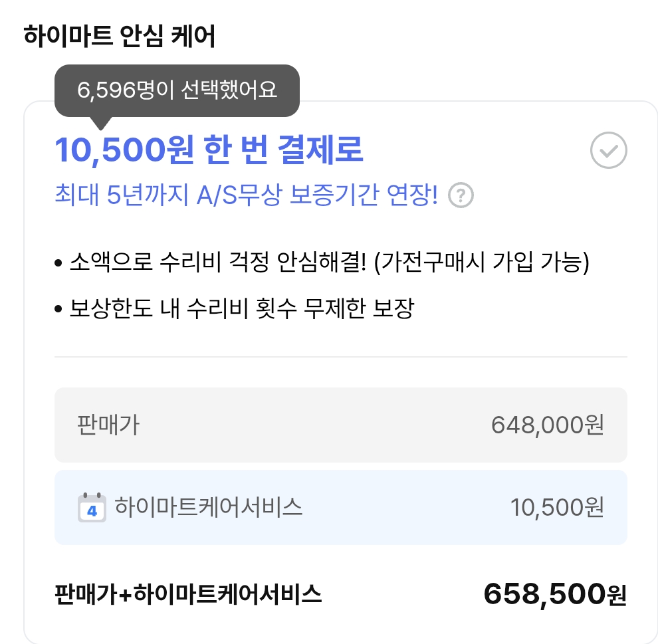658x644 pixels.
Task: Click the 648,000원 sale price
Action: click(547, 425)
